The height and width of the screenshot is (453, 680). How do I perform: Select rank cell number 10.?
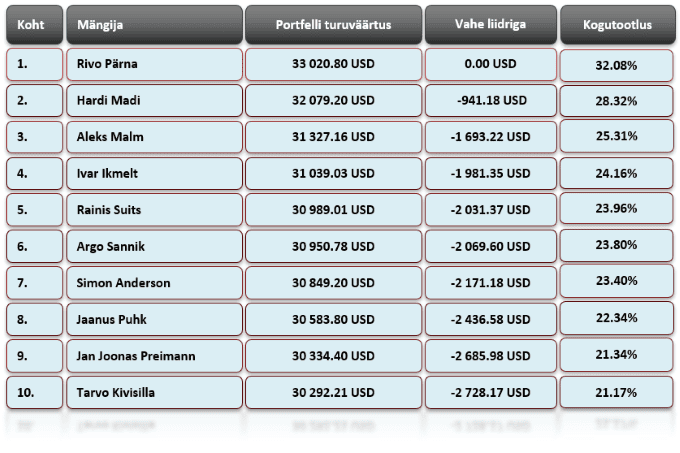(x=33, y=391)
